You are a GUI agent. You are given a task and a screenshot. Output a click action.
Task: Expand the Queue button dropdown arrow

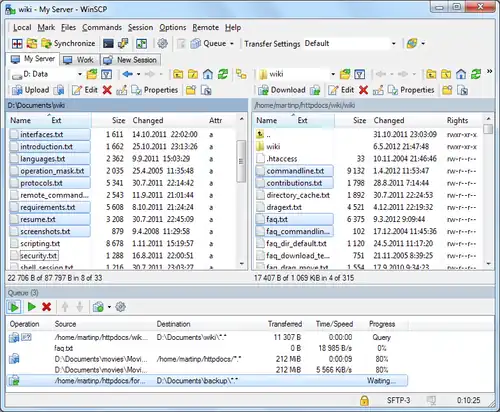tap(232, 44)
